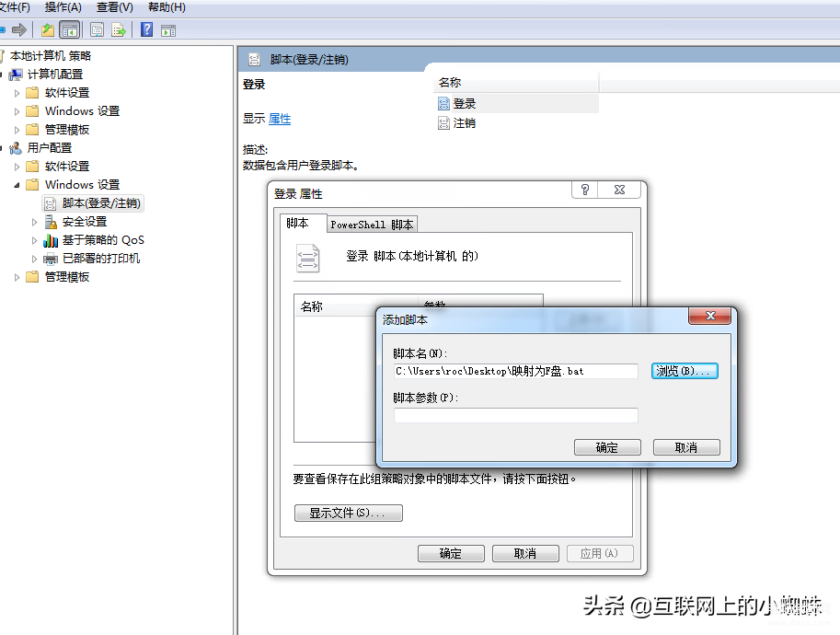Click the 名称 column header in right pane

click(x=515, y=83)
